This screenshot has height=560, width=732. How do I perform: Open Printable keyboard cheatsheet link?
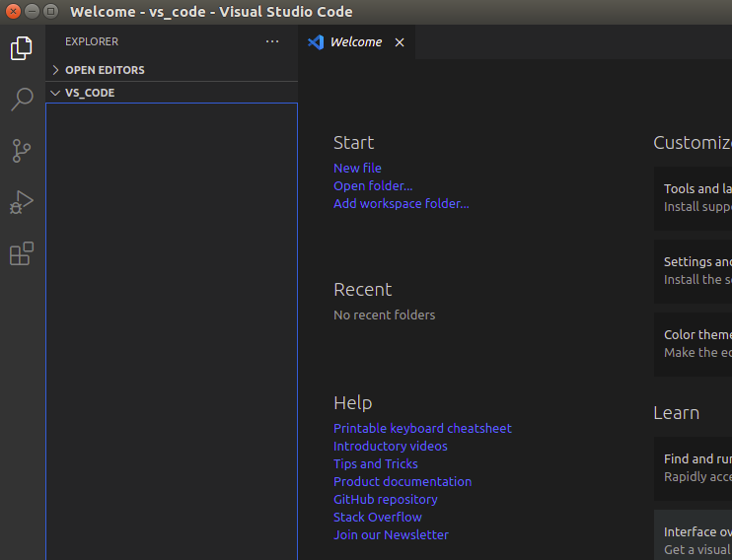[x=422, y=429]
